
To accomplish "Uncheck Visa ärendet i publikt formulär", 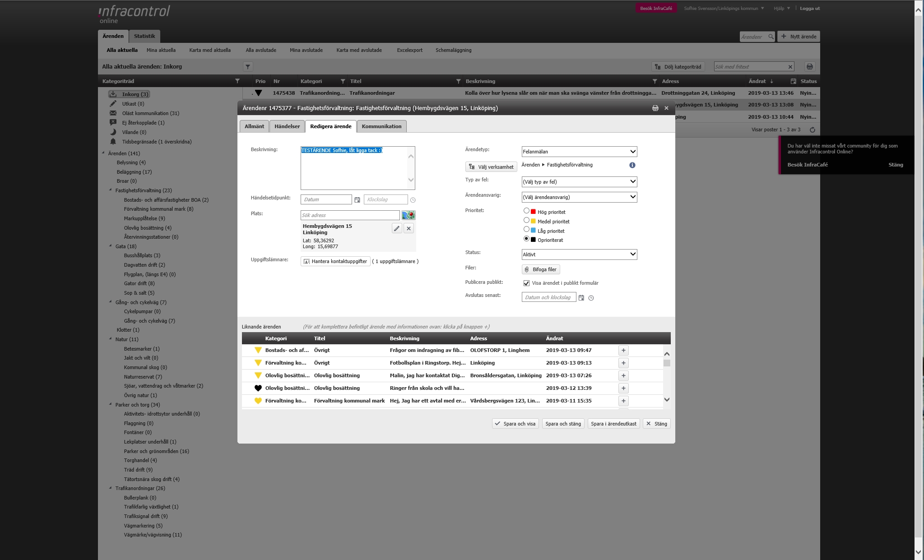I will tap(526, 283).
